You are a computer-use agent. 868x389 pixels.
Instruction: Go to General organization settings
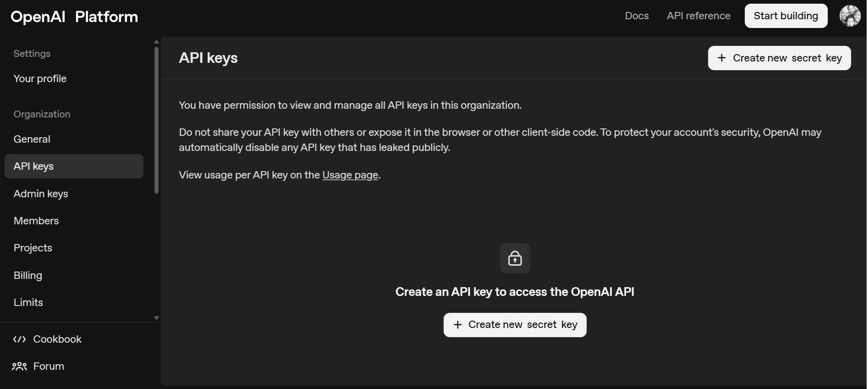pos(32,139)
